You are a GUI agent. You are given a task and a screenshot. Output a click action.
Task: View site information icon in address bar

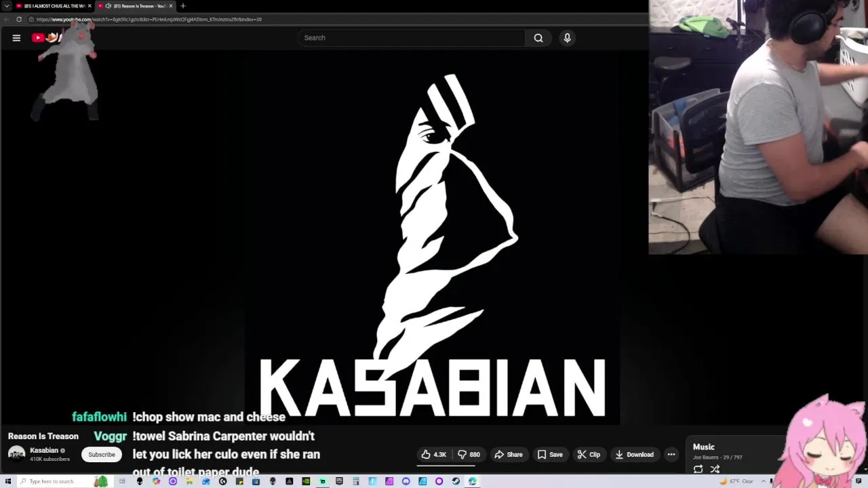pos(30,20)
